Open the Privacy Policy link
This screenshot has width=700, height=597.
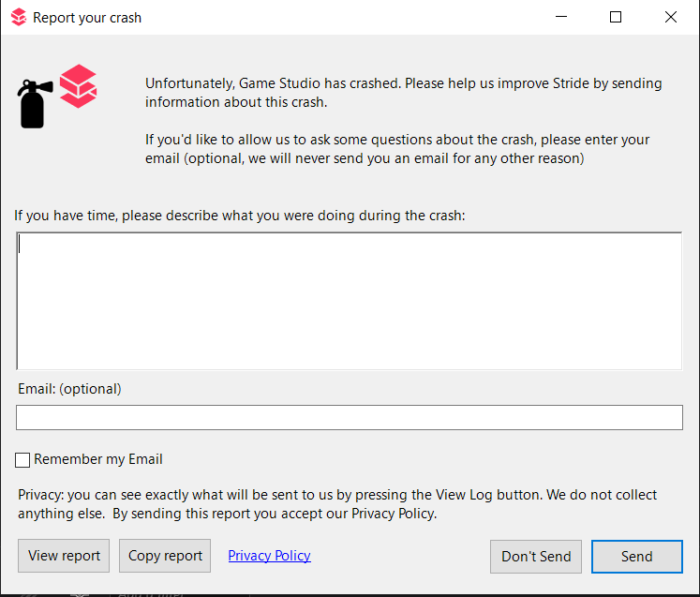[269, 556]
